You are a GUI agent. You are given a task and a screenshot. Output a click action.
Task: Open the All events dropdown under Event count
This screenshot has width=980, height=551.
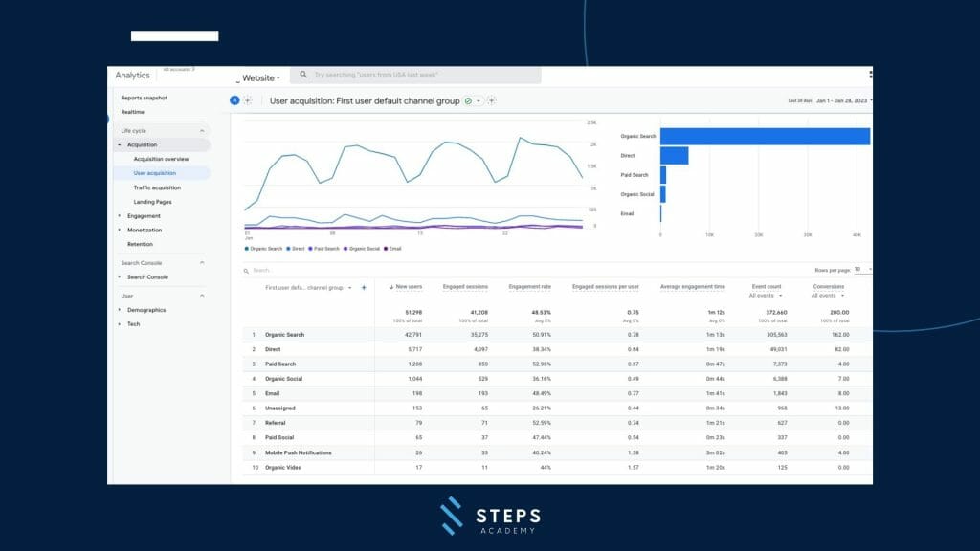(x=766, y=294)
